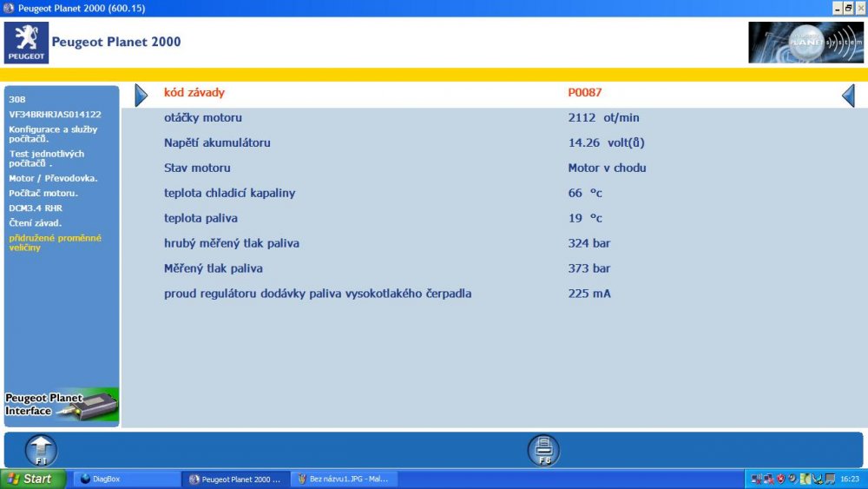Click the Napětí akumulátoru label
This screenshot has width=868, height=489.
click(x=217, y=143)
